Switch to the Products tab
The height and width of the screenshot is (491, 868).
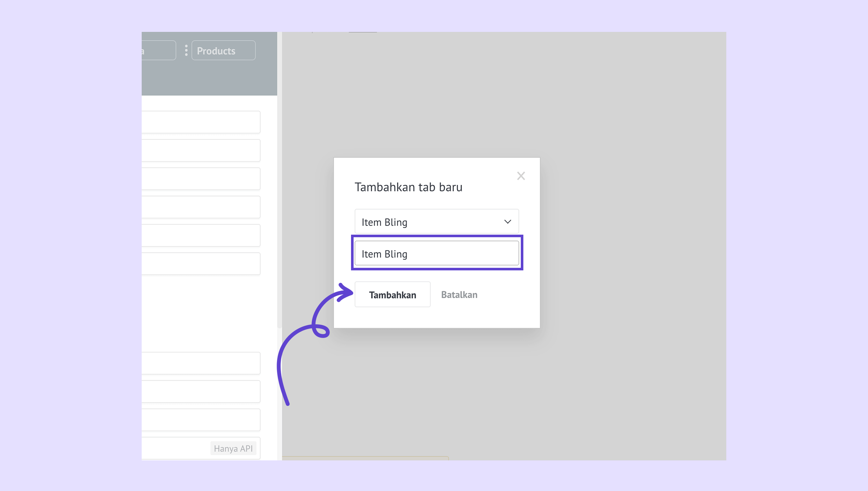[x=223, y=51]
